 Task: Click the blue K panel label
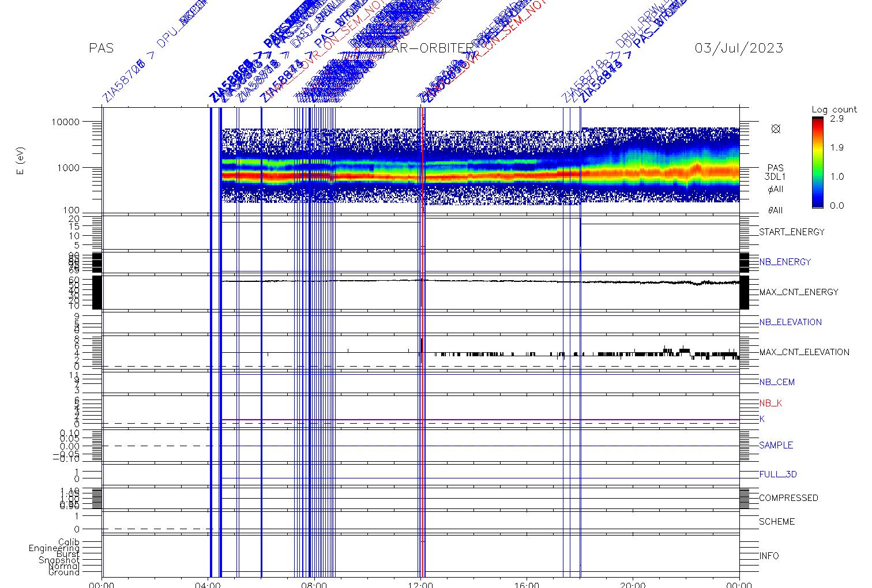pos(762,419)
